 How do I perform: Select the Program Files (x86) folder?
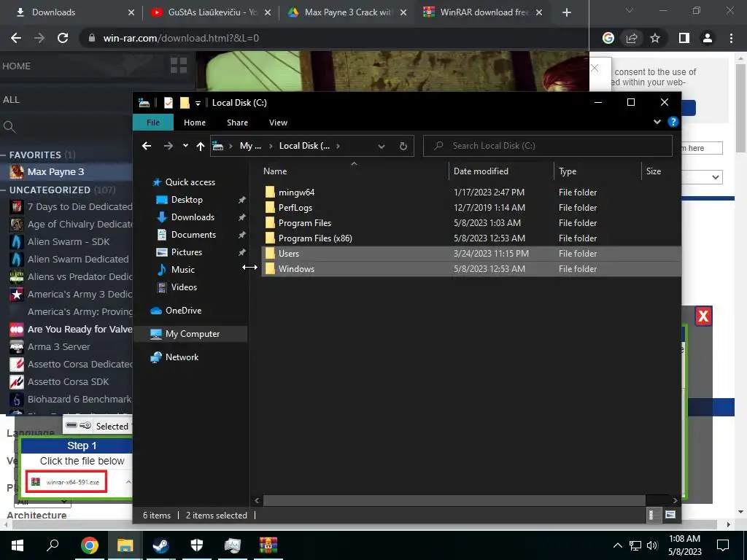coord(315,238)
